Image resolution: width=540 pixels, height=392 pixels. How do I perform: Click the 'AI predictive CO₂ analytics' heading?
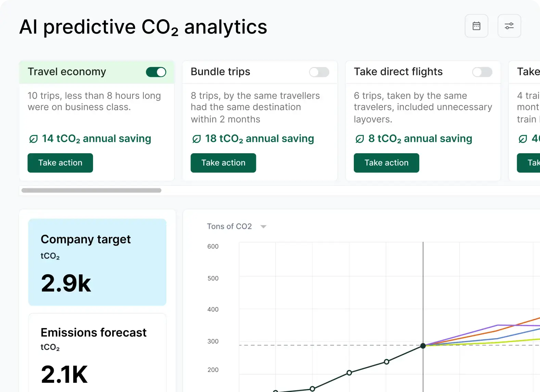click(x=143, y=27)
